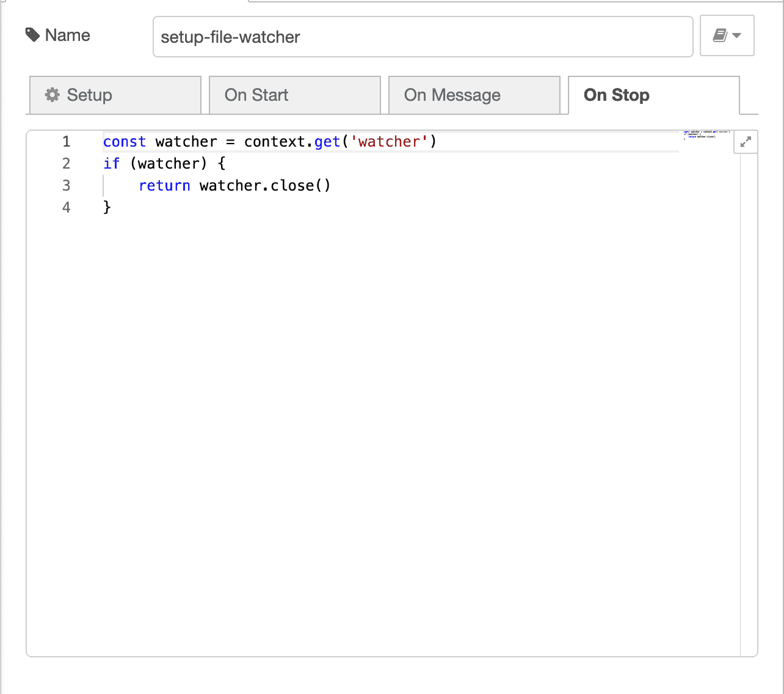Place cursor on watcher.close() call
The height and width of the screenshot is (694, 784).
coord(265,186)
